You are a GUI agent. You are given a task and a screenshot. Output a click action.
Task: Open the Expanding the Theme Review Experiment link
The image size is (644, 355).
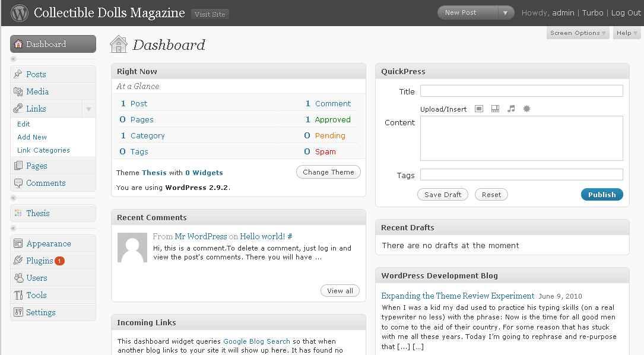(458, 296)
